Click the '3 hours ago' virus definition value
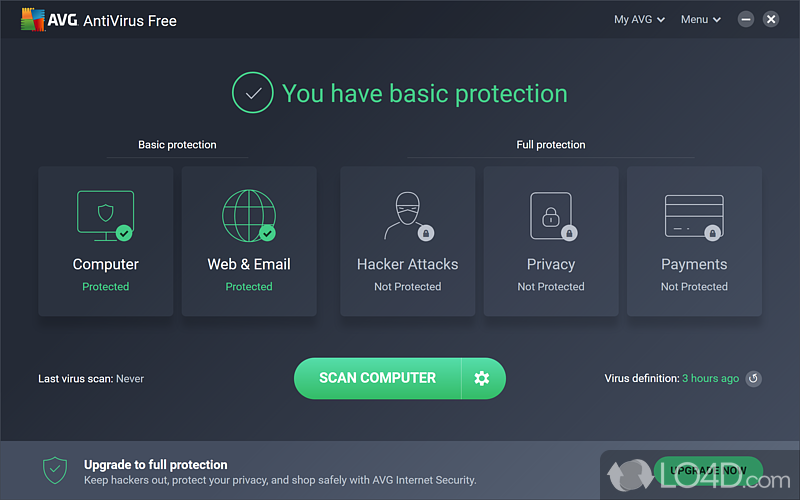 click(x=711, y=379)
